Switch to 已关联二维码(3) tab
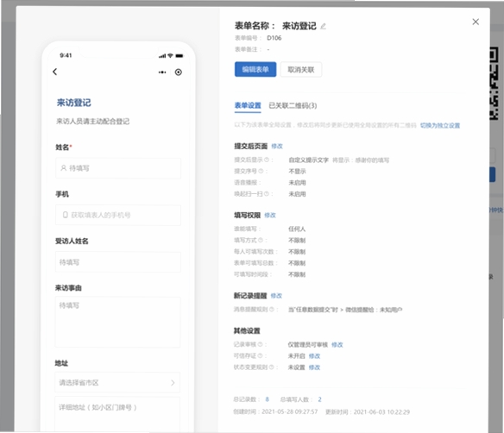The height and width of the screenshot is (433, 504). [x=293, y=106]
